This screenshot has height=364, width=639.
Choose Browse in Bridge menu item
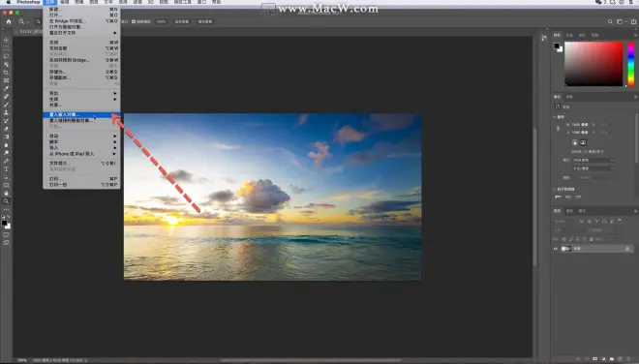tap(81, 21)
